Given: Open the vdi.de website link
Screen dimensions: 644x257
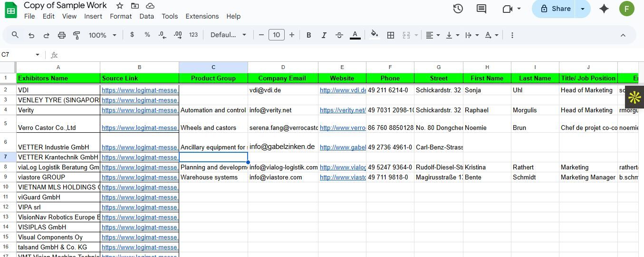Looking at the screenshot, I should [x=343, y=90].
